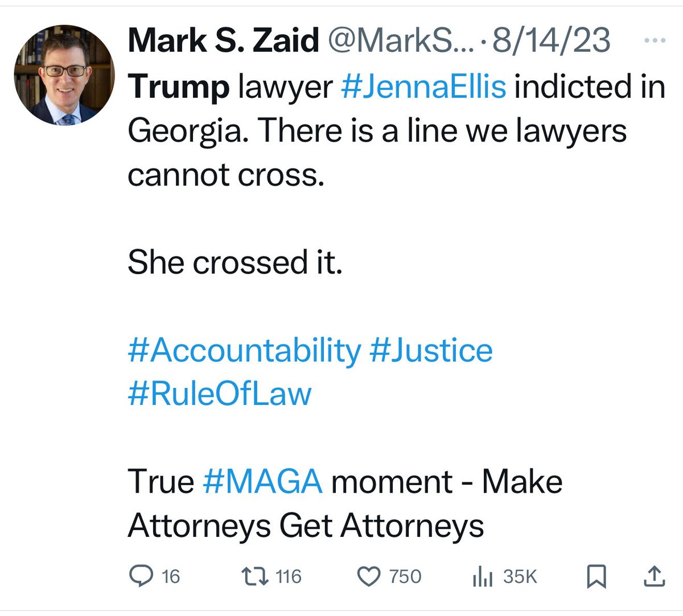Open the three-dot more options menu
The image size is (683, 616).
pyautogui.click(x=653, y=41)
